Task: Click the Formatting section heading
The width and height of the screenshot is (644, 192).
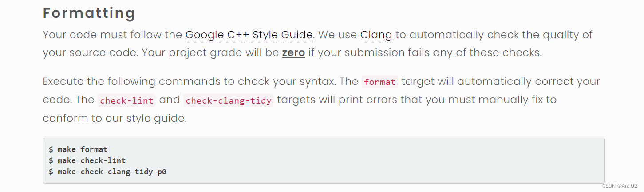Action: pyautogui.click(x=89, y=13)
